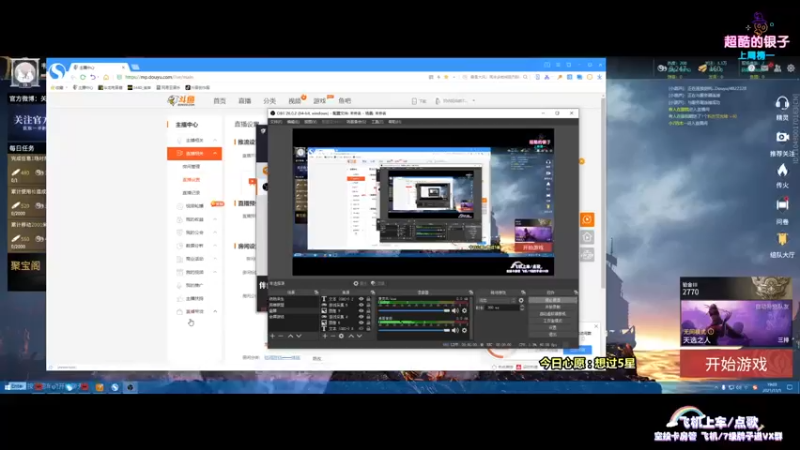Open the 视图 menu in OBS
The width and height of the screenshot is (800, 450).
click(x=310, y=122)
